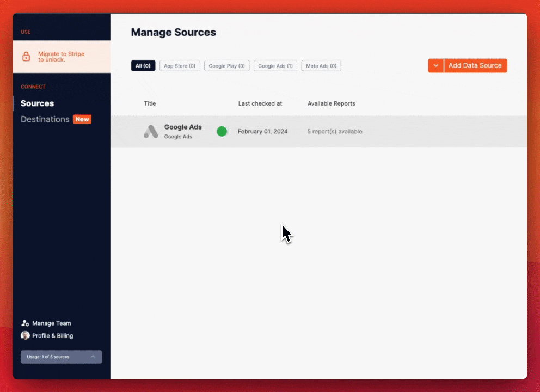Filter sources by Google Play (0)
540x392 pixels.
[x=226, y=66]
